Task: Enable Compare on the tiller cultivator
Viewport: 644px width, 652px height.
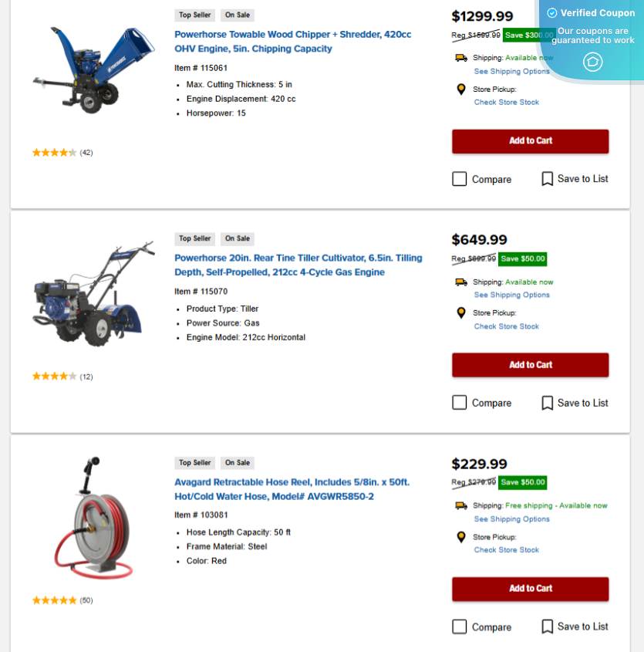Action: pos(459,402)
